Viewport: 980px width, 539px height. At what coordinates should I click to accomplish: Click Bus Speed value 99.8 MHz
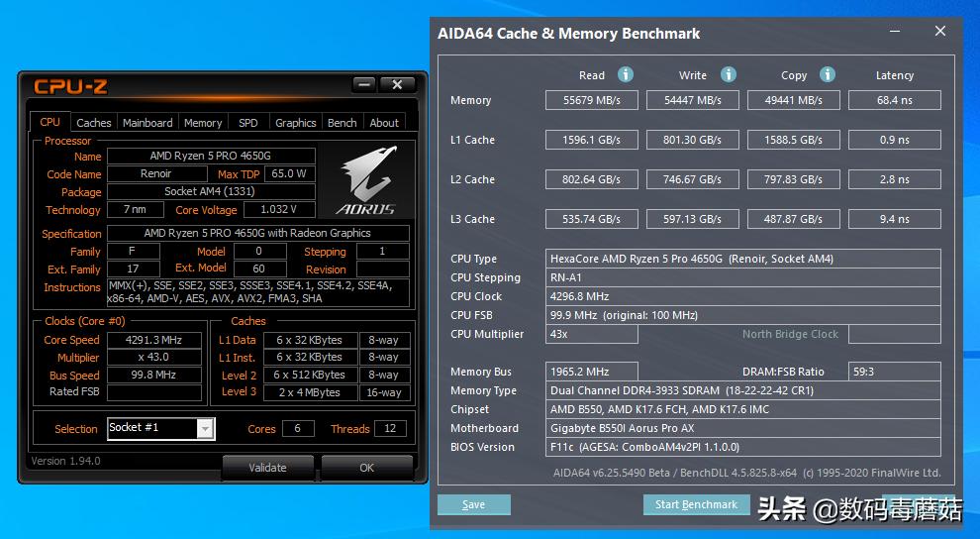(154, 375)
